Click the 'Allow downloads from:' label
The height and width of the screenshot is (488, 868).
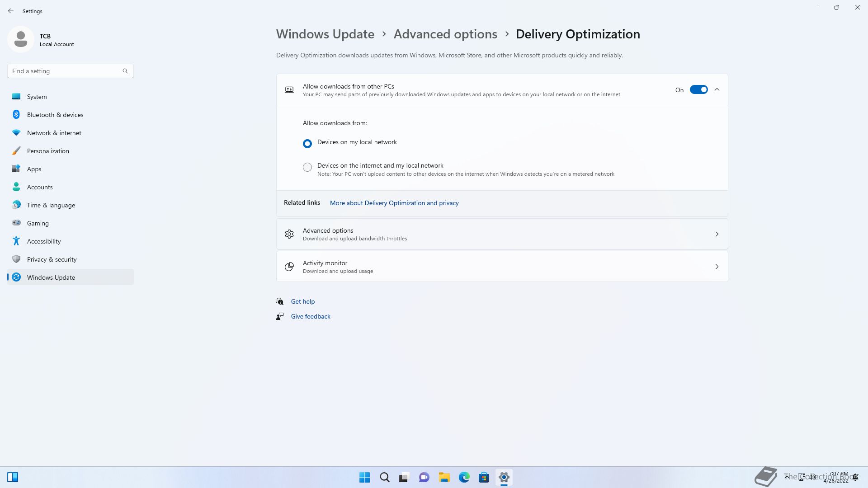335,123
